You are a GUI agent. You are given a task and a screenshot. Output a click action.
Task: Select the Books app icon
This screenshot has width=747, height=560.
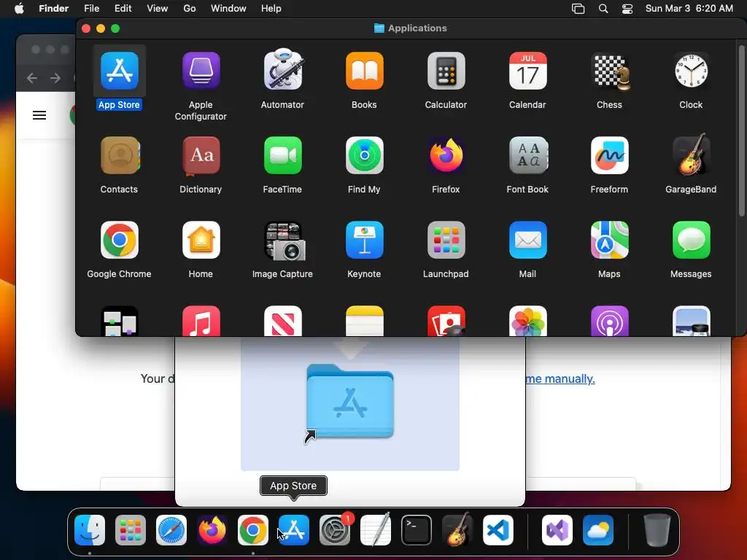(x=365, y=71)
